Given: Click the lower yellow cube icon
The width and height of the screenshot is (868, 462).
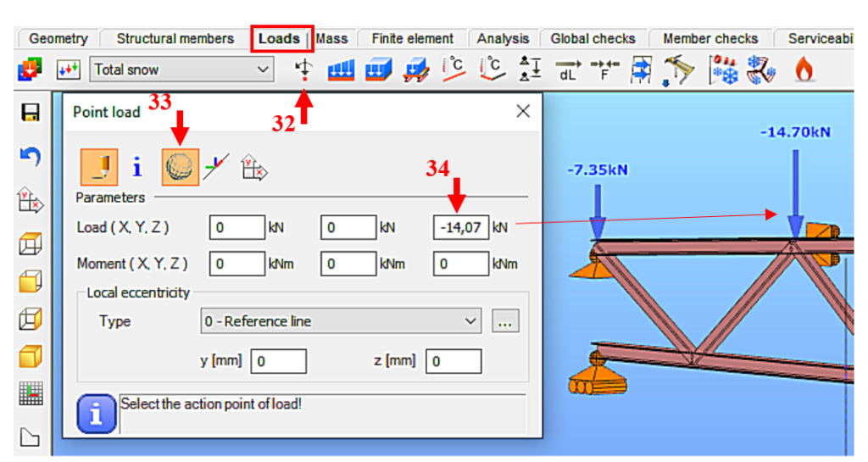Looking at the screenshot, I should point(31,356).
